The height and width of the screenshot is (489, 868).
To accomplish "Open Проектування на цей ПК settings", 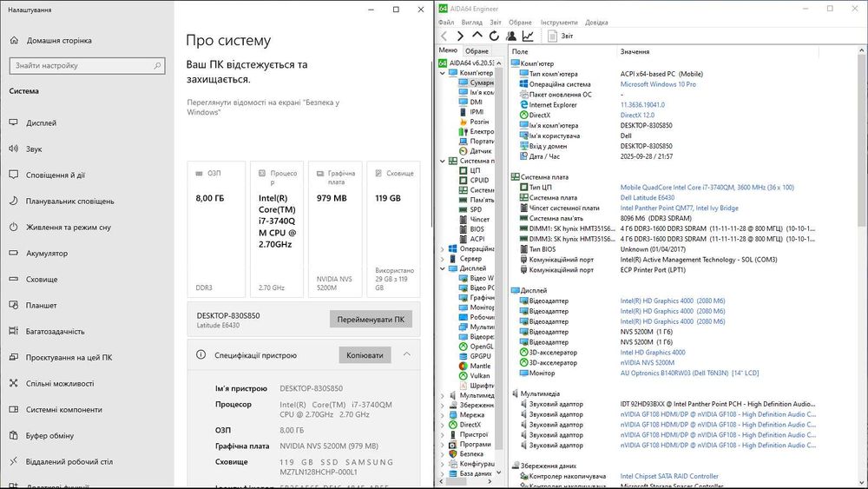I will (x=87, y=357).
